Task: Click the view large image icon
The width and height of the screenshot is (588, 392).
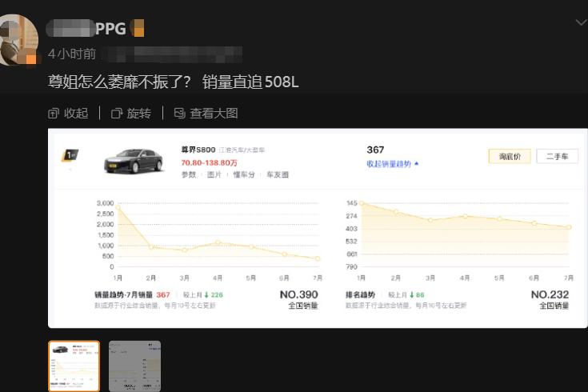Action: [180, 114]
